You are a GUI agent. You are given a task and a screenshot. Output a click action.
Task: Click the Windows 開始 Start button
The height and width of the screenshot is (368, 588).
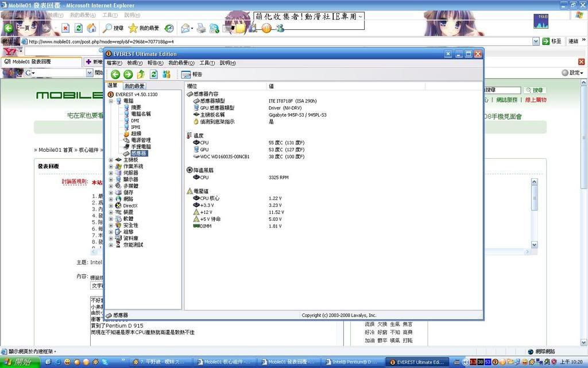pyautogui.click(x=20, y=362)
